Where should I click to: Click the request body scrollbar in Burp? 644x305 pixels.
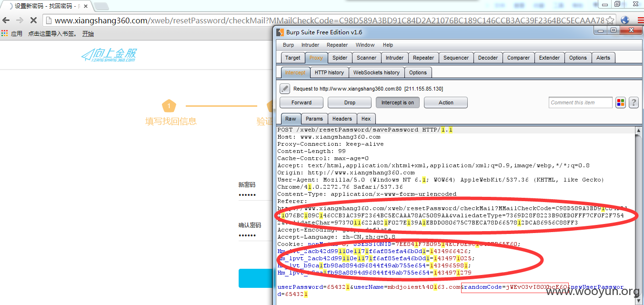click(638, 215)
